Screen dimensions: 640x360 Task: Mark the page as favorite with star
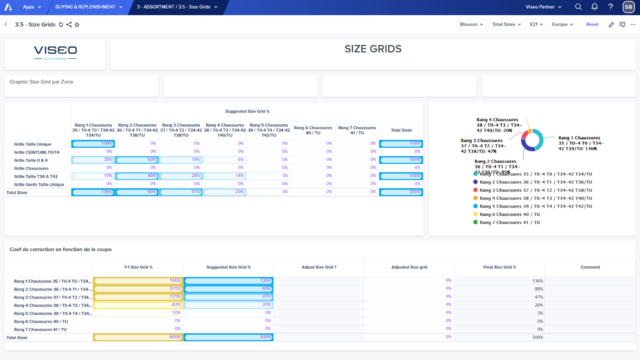77,24
